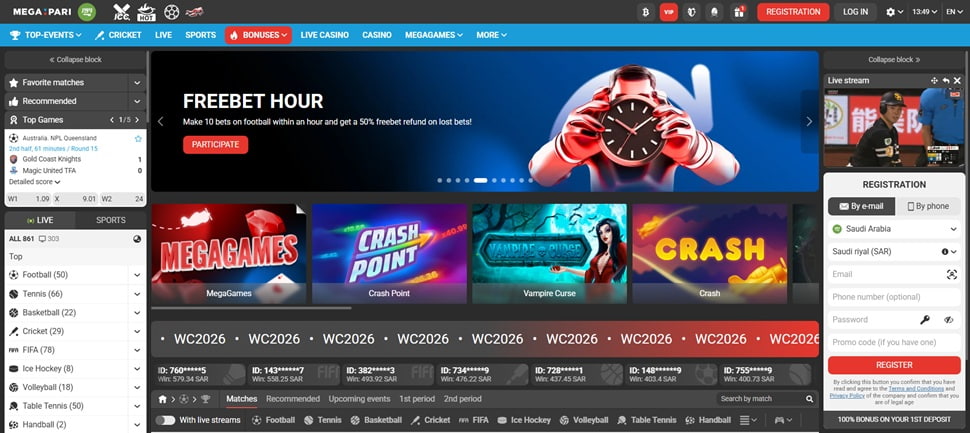Open the HOT events icon in header
This screenshot has width=970, height=433.
147,12
